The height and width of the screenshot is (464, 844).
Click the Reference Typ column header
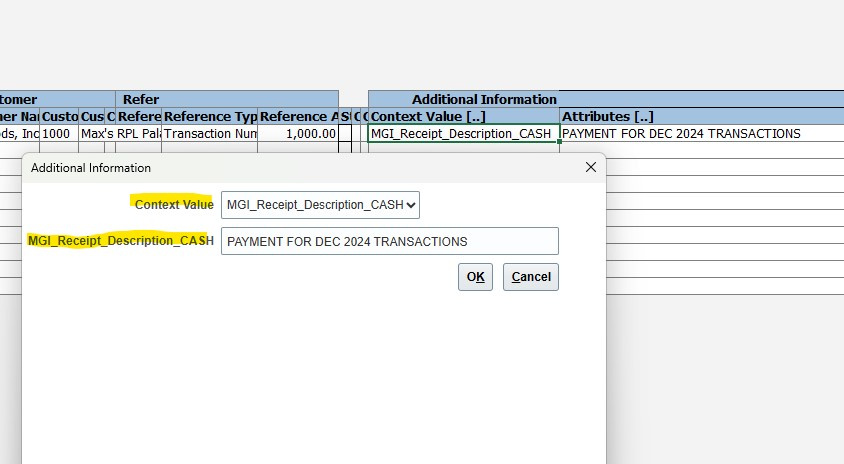coord(210,116)
